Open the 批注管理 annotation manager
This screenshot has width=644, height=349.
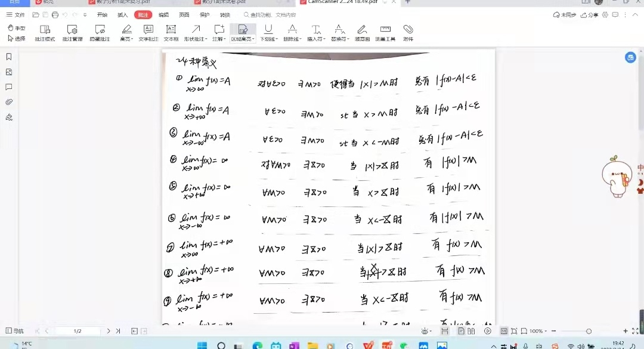[72, 32]
